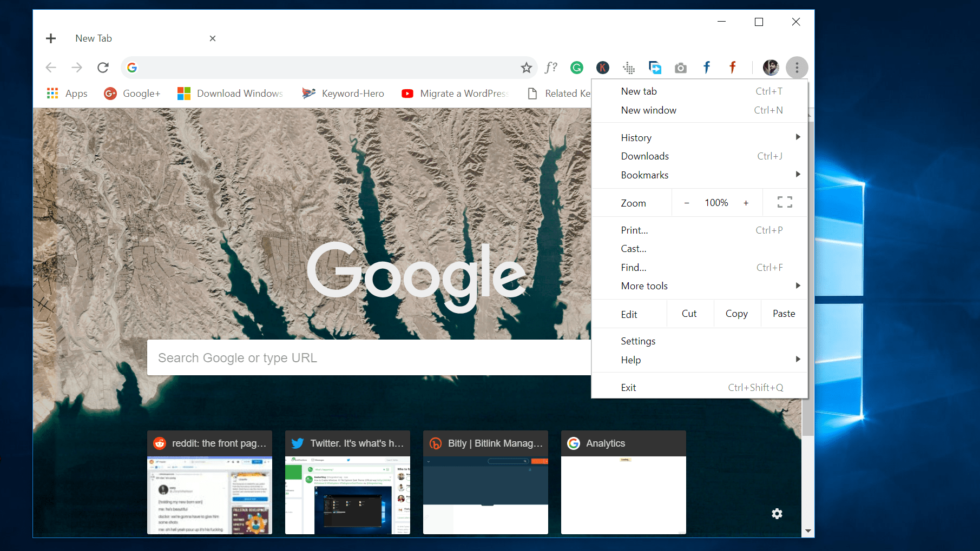
Task: Click the blue f extension icon
Action: (x=707, y=68)
